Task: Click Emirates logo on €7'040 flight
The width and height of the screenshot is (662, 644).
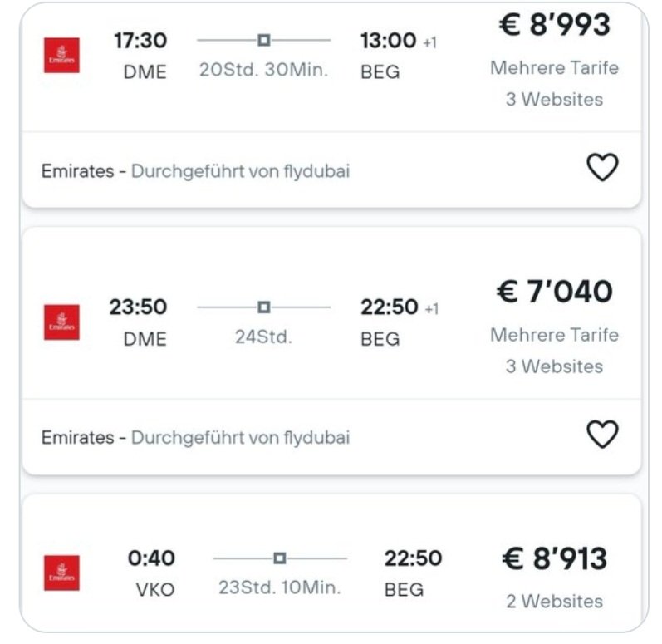Action: coord(61,322)
